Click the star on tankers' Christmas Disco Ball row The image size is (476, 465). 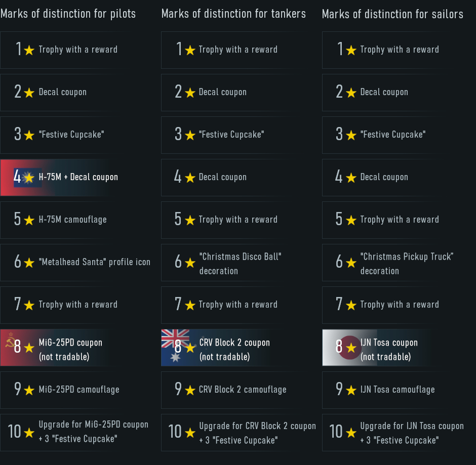click(x=190, y=263)
